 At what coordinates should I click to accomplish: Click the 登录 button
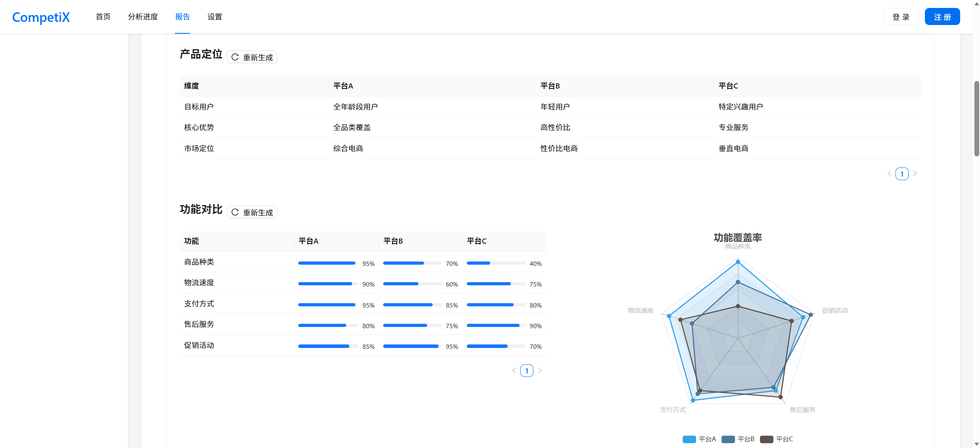tap(900, 17)
